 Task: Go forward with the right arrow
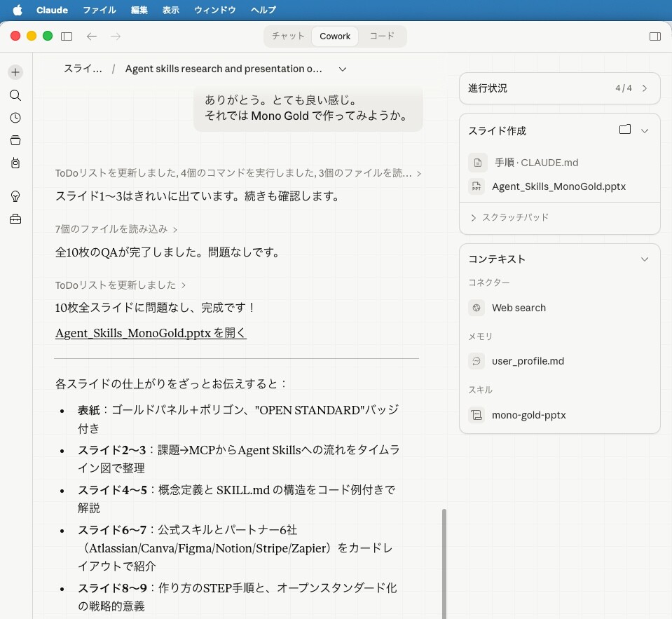pyautogui.click(x=116, y=36)
